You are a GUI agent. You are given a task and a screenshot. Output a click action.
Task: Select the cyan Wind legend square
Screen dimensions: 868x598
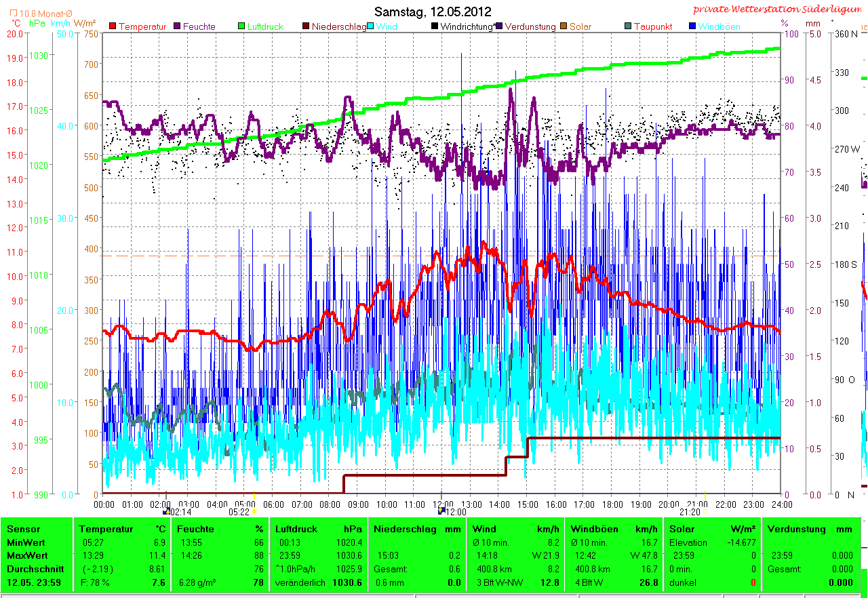(371, 26)
